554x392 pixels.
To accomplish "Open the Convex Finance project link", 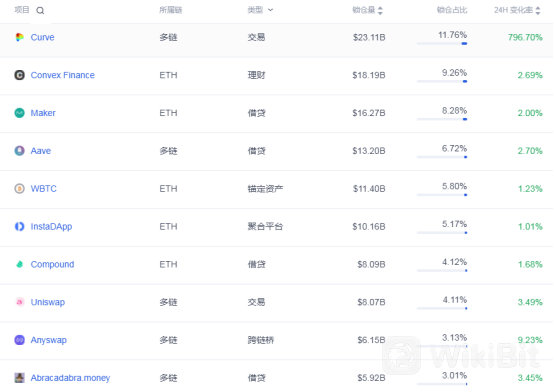I will (x=63, y=75).
